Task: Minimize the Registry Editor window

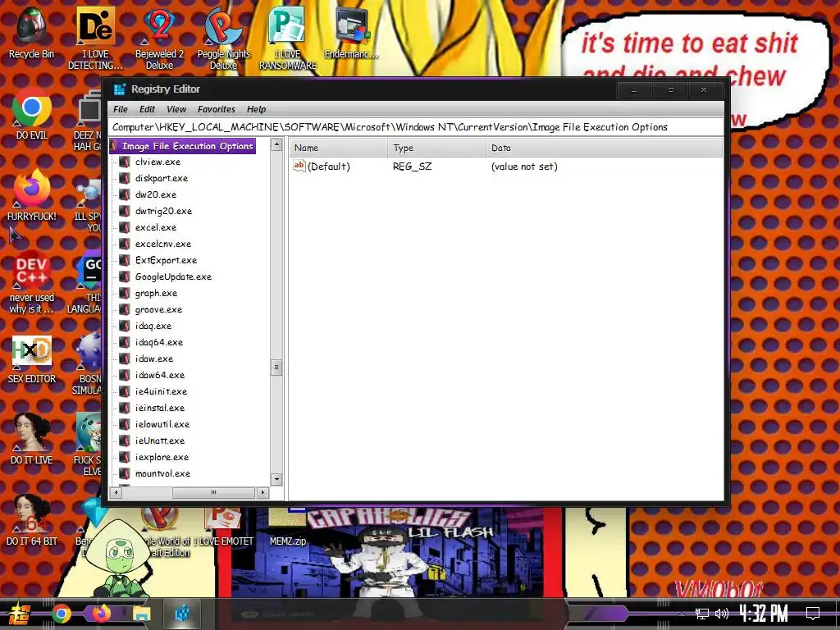Action: [x=634, y=90]
